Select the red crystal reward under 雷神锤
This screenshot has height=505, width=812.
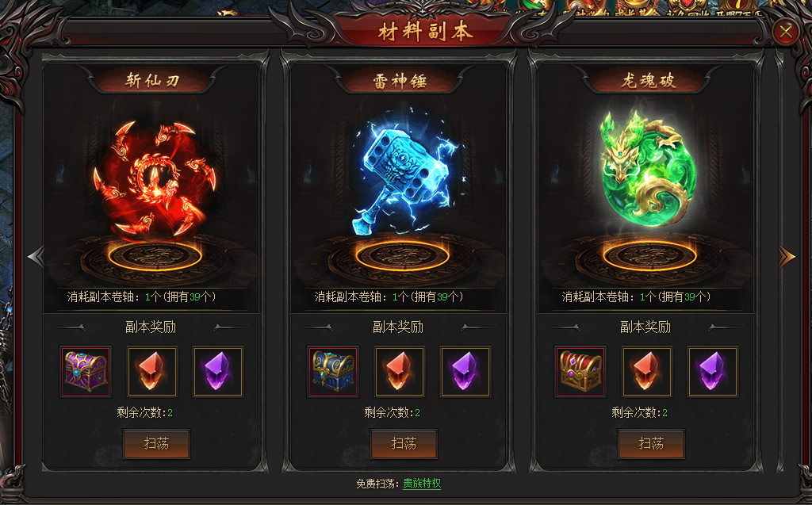(400, 372)
